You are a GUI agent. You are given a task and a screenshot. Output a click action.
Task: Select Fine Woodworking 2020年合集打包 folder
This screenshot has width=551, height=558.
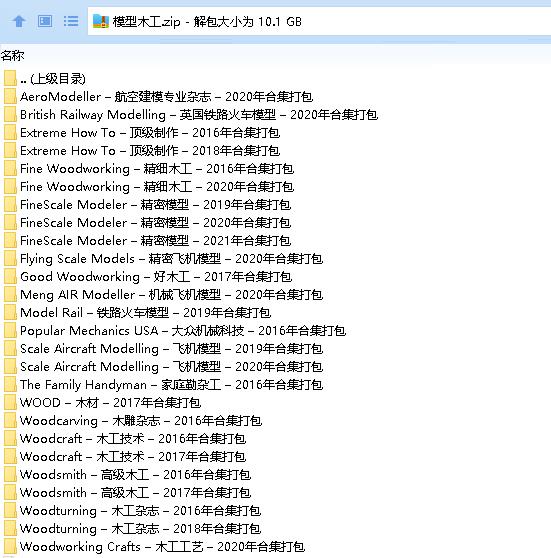(157, 187)
